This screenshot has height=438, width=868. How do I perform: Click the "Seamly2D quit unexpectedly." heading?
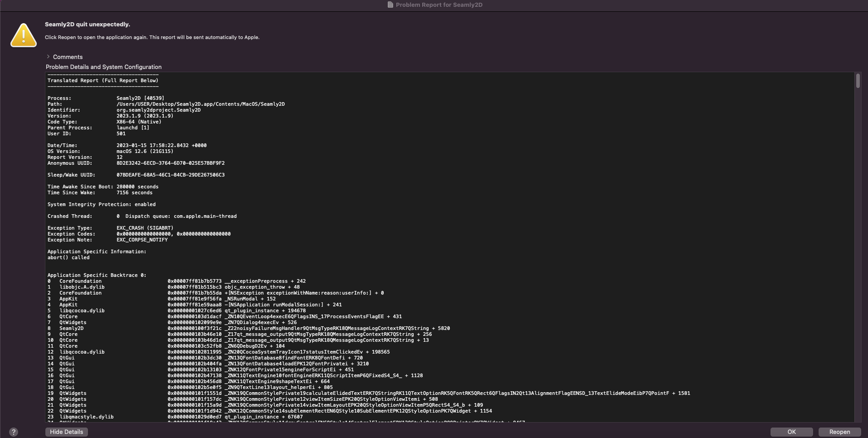(x=88, y=25)
